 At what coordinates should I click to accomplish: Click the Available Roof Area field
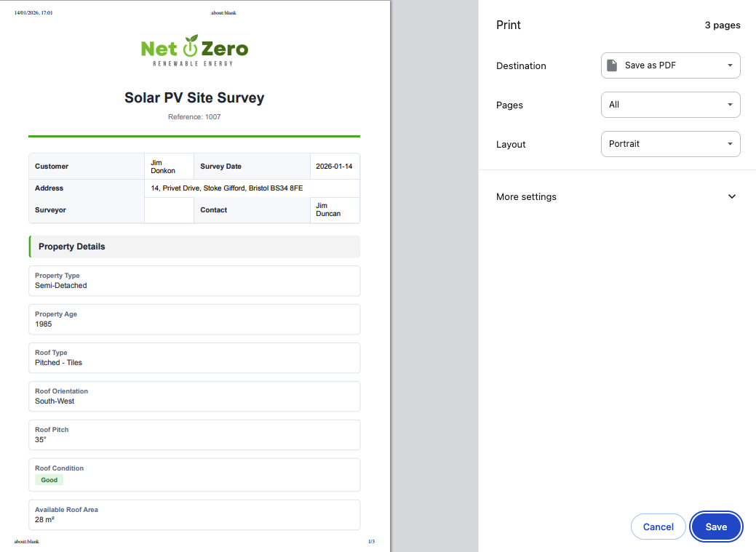pyautogui.click(x=194, y=515)
